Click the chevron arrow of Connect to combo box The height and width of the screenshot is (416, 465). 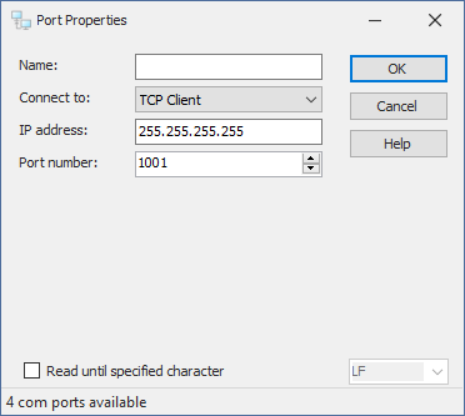311,100
